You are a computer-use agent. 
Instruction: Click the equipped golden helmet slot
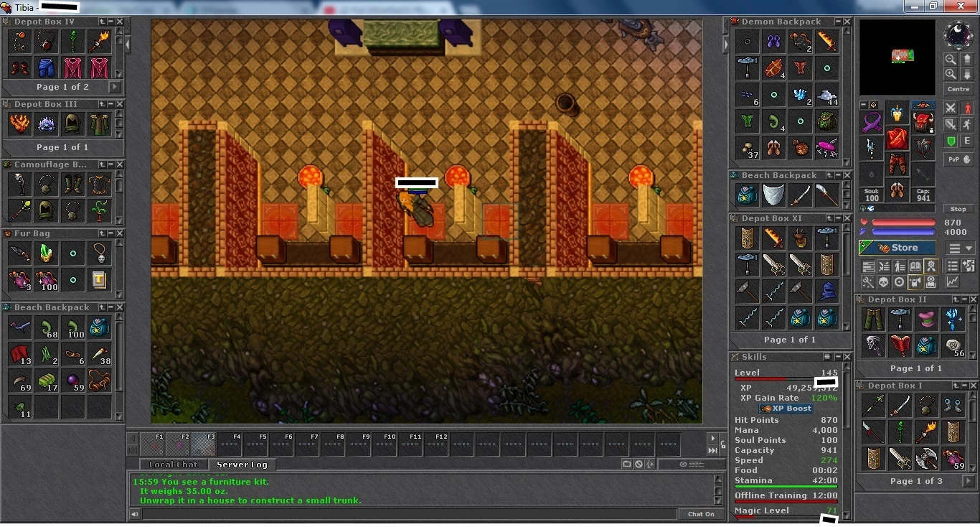(x=897, y=113)
